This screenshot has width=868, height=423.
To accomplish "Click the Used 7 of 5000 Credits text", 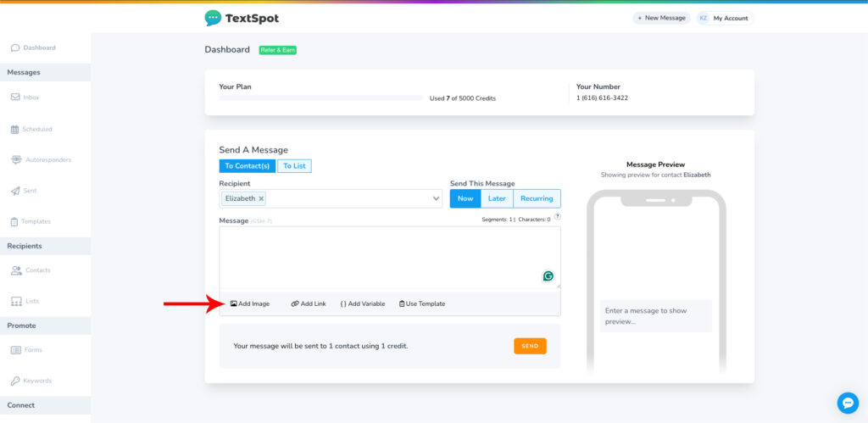I will coord(463,98).
